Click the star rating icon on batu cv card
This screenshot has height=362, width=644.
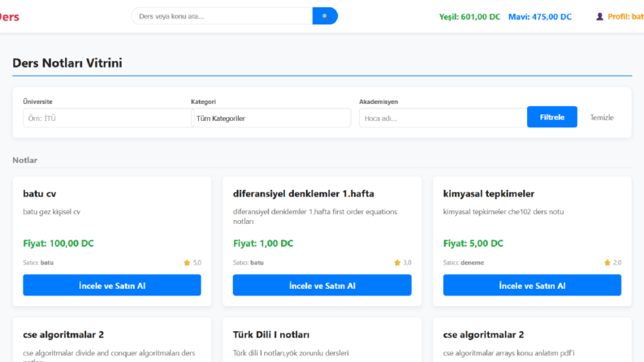click(187, 263)
